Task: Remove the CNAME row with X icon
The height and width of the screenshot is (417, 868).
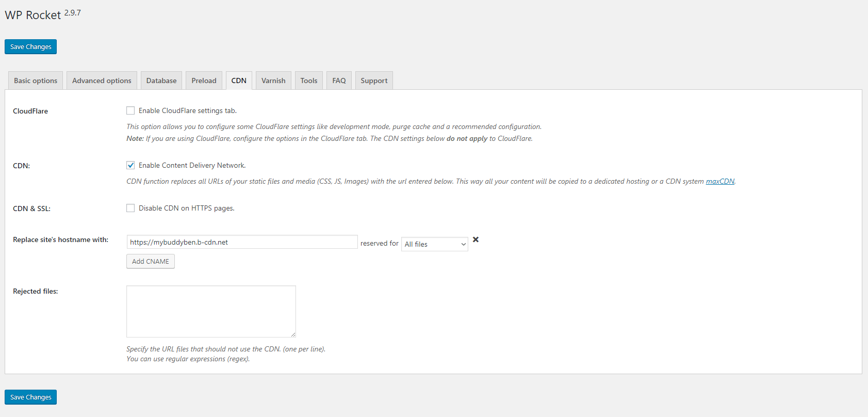Action: pyautogui.click(x=476, y=239)
